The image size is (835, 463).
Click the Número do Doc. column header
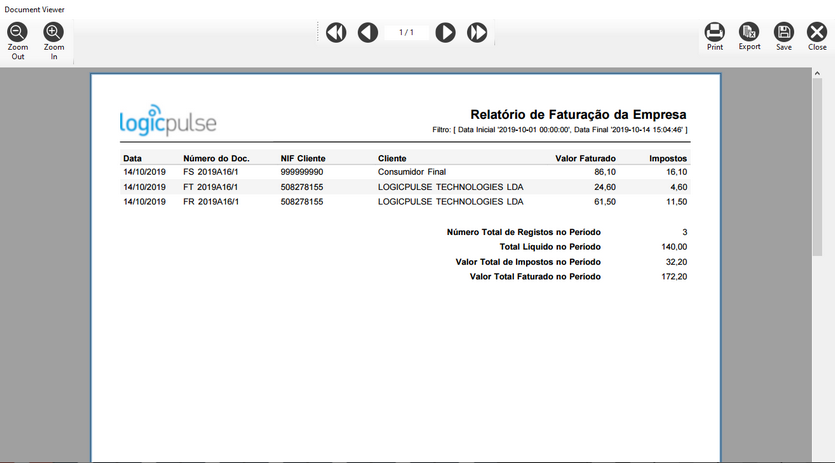click(216, 159)
